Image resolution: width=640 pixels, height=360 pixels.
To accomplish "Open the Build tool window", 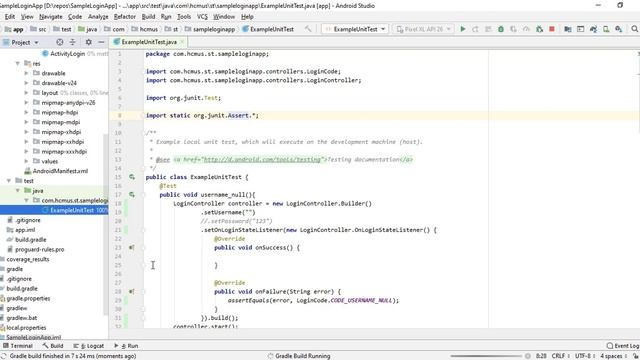I will 53,346.
